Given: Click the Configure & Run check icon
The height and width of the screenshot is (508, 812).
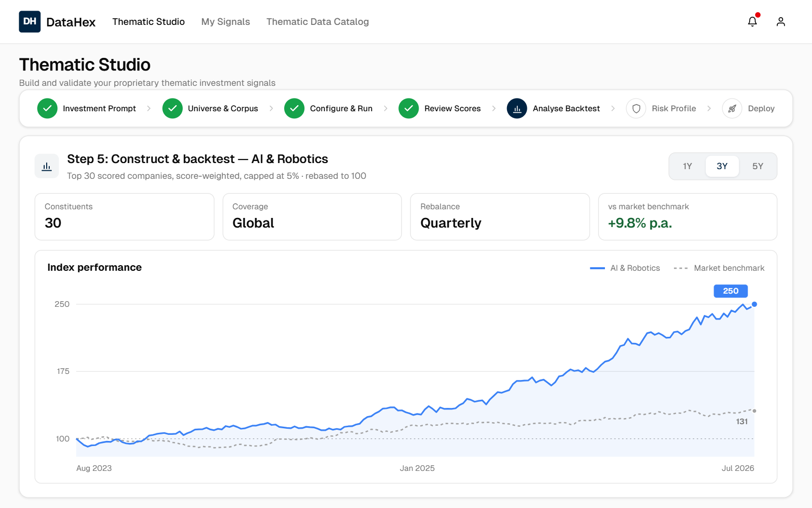Looking at the screenshot, I should [x=294, y=108].
